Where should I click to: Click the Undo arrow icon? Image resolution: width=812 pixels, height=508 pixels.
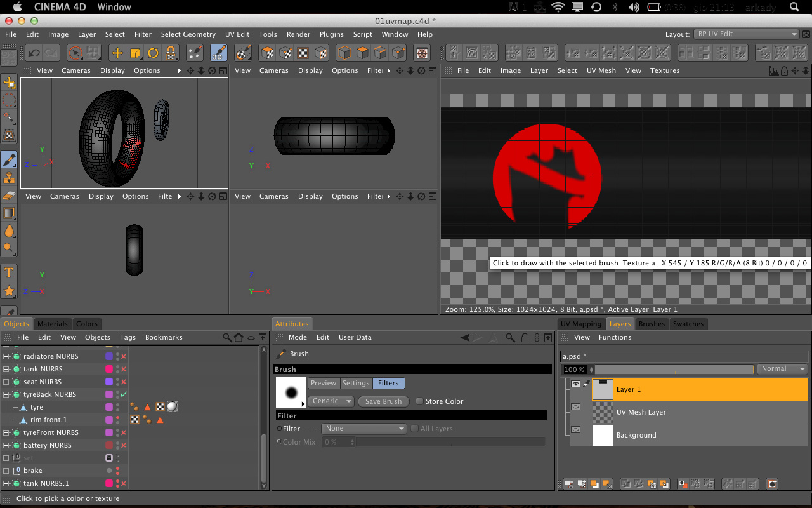pos(34,53)
